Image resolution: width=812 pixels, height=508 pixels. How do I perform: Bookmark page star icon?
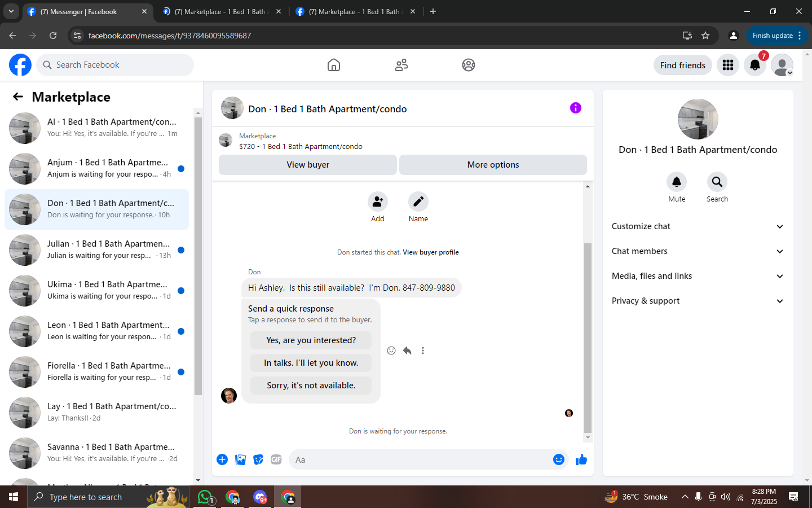pos(705,36)
